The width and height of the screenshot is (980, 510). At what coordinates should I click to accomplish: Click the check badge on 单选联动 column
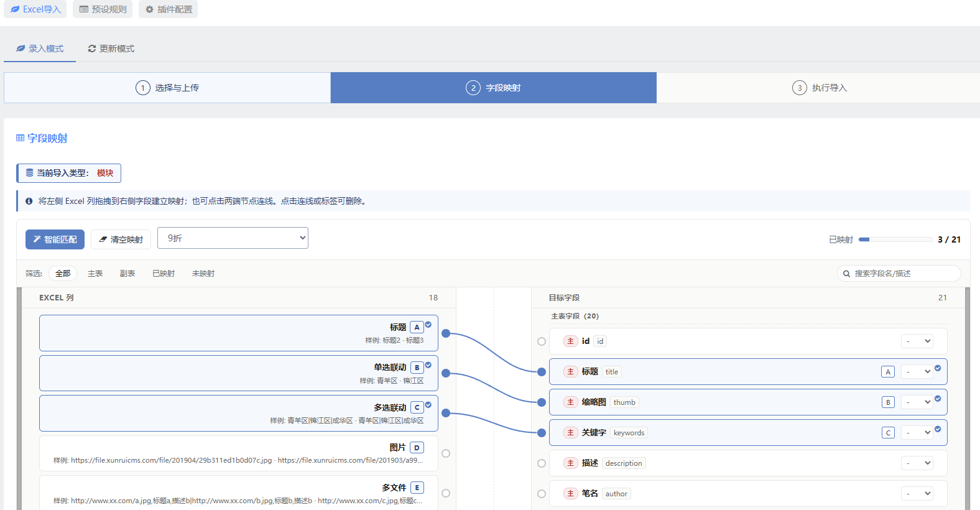pyautogui.click(x=428, y=365)
